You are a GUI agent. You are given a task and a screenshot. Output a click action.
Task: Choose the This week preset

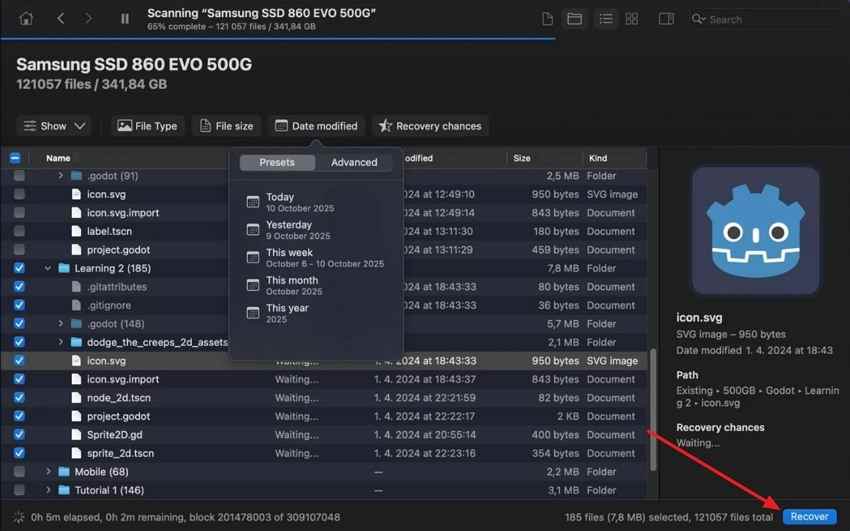pyautogui.click(x=316, y=257)
